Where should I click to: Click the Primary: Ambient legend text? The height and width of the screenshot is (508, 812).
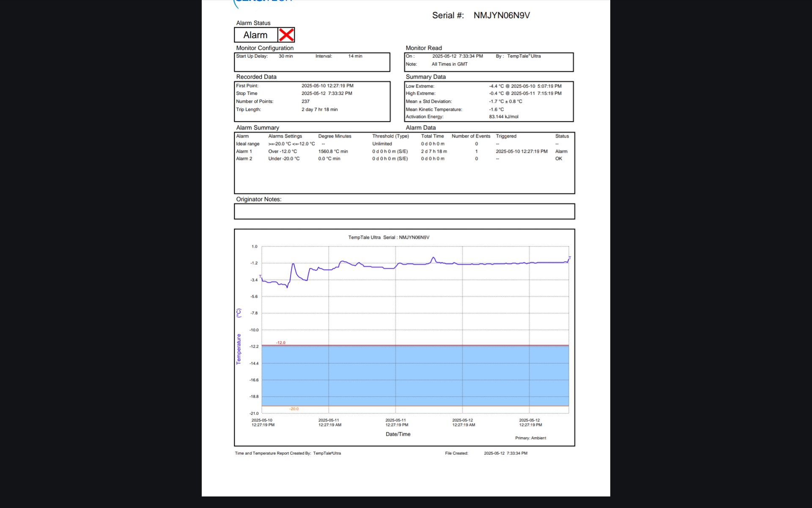coord(530,438)
